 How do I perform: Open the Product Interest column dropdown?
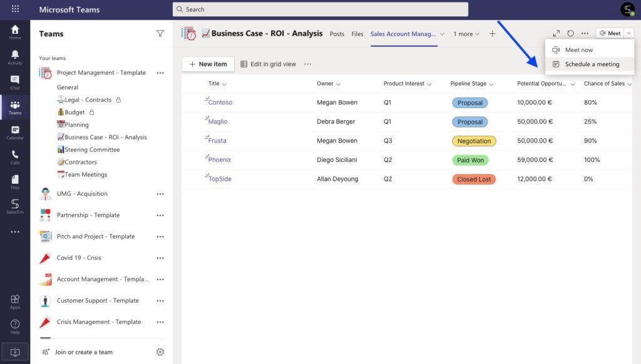[429, 84]
